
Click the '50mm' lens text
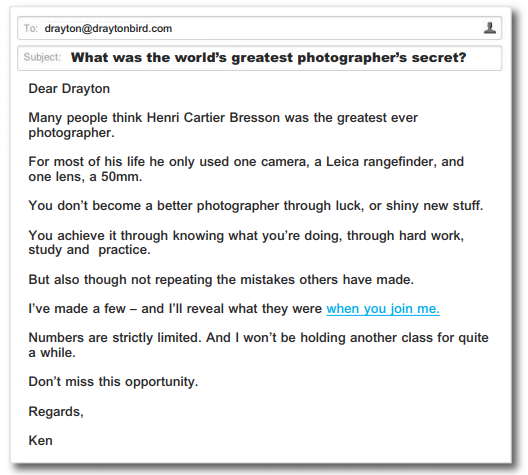pos(120,177)
